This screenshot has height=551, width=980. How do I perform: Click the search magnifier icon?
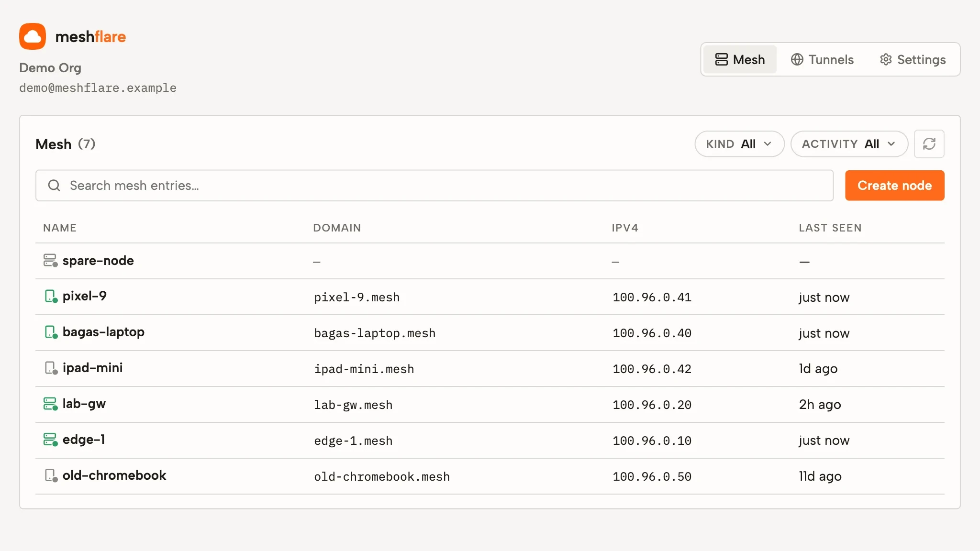coord(54,186)
